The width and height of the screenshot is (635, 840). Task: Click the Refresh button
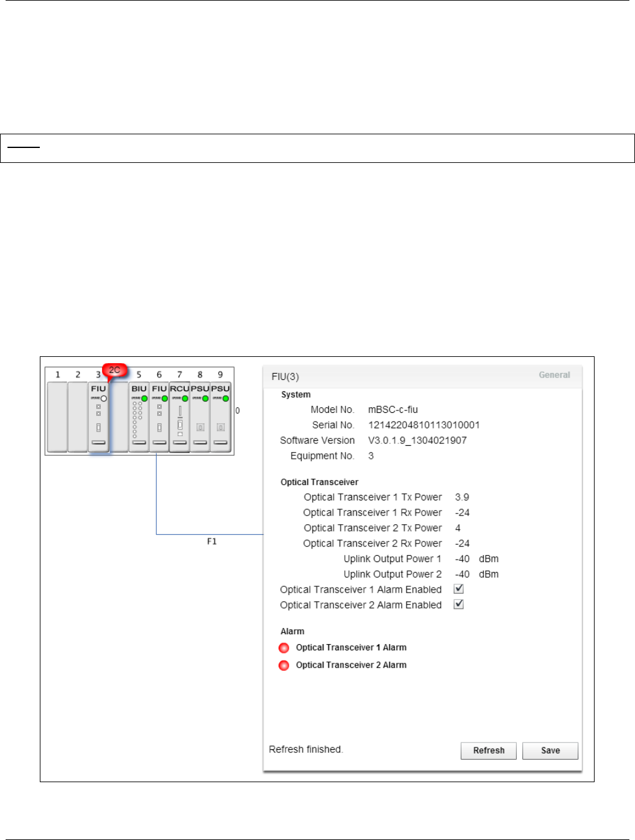pos(489,750)
